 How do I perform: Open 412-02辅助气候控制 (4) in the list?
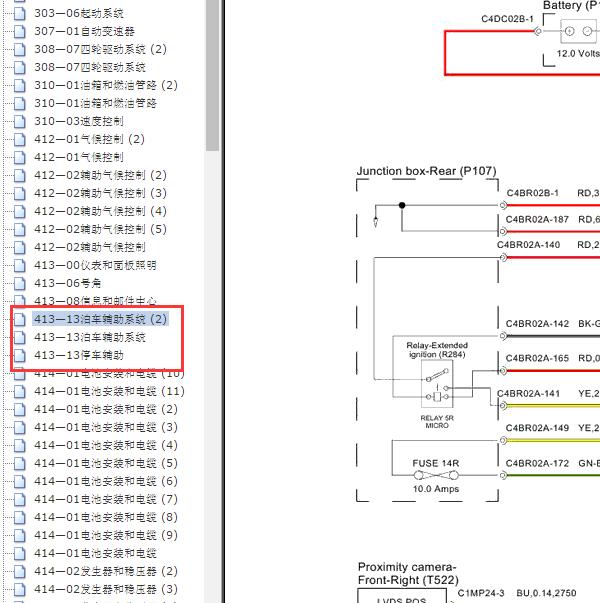100,212
